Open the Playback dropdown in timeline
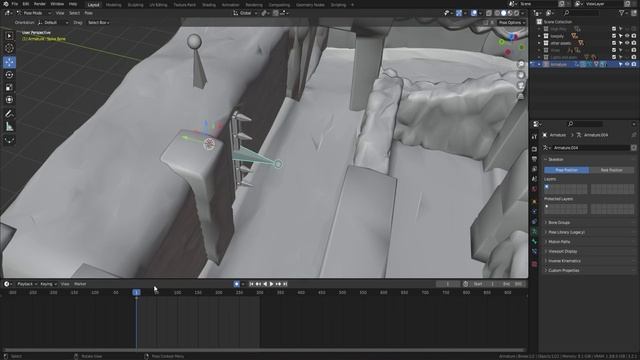 27,284
